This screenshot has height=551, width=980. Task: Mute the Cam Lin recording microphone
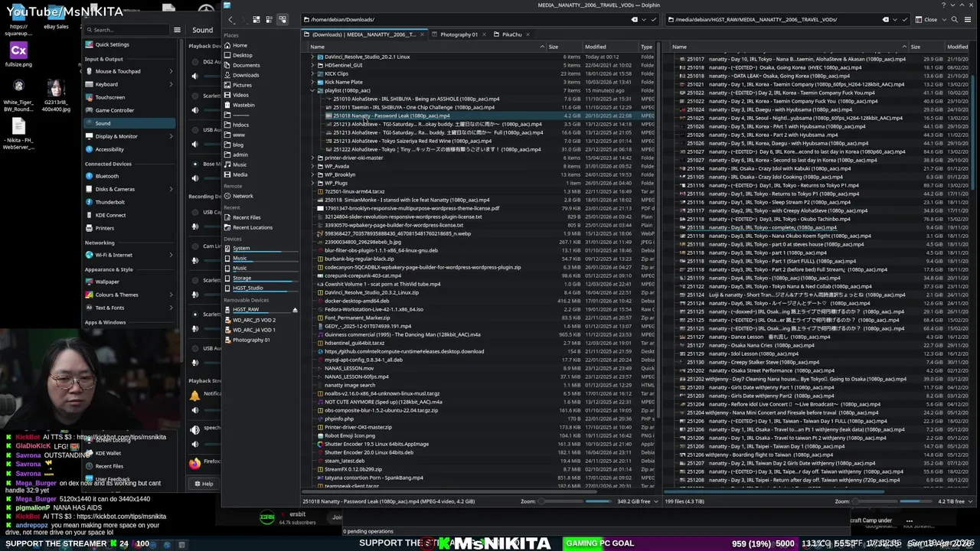pyautogui.click(x=194, y=260)
